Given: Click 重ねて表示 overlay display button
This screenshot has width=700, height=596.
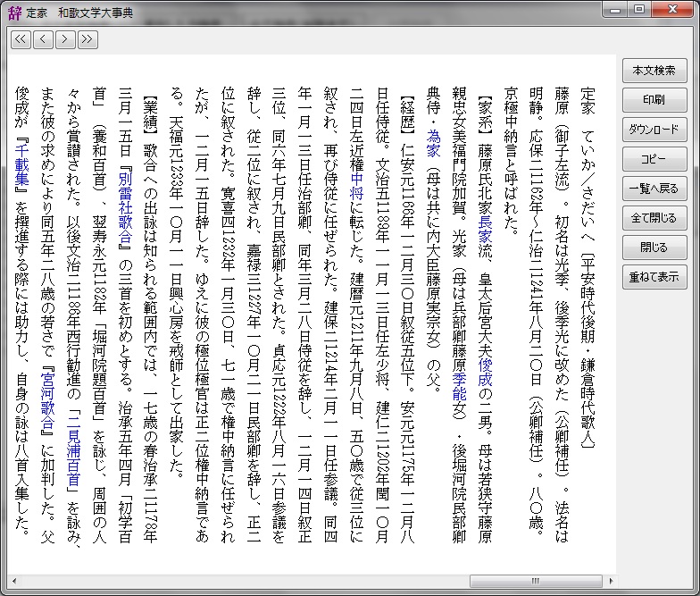Looking at the screenshot, I should (654, 277).
